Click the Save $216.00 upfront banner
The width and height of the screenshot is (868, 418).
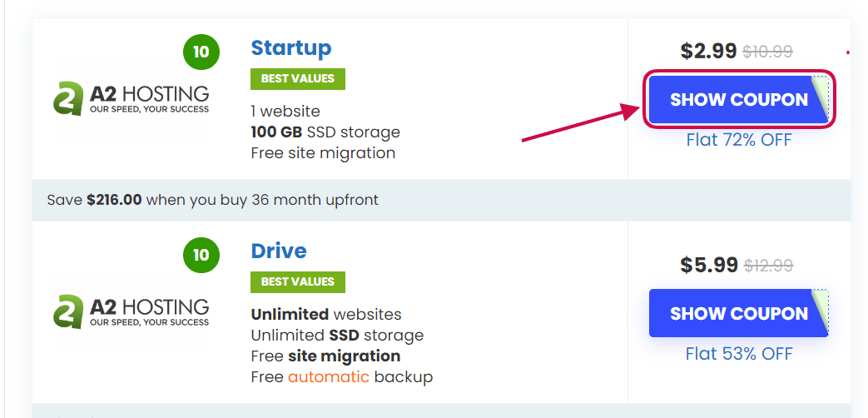point(441,200)
